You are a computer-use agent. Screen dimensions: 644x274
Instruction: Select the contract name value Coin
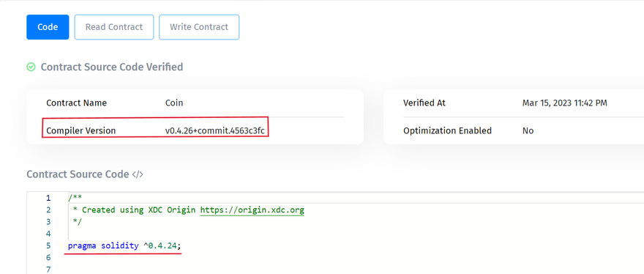pyautogui.click(x=173, y=103)
